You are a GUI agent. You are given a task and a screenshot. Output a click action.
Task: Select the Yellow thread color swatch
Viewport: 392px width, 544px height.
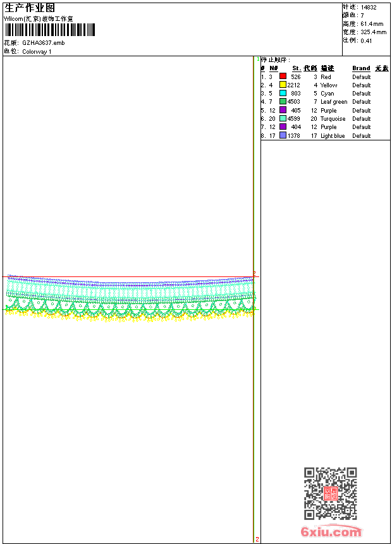pos(283,85)
